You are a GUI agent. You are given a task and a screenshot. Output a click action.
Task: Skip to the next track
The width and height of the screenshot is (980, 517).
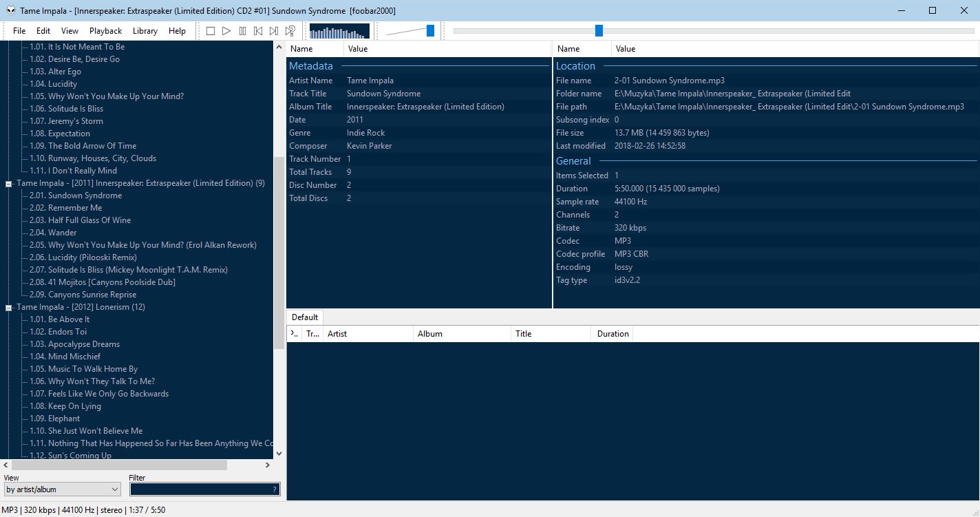click(x=274, y=31)
